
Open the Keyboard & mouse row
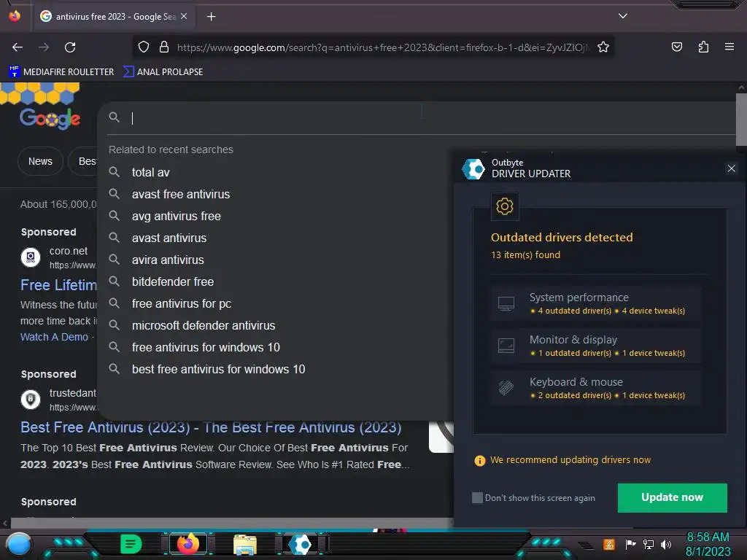pos(595,388)
